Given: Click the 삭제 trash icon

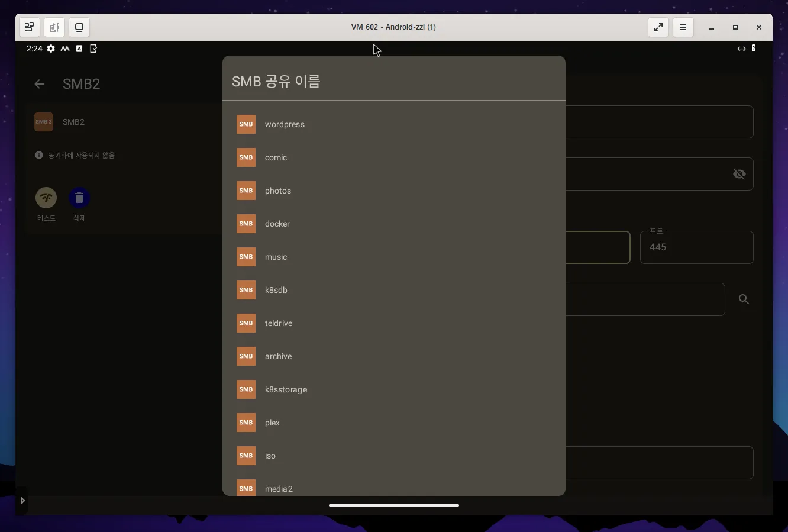Looking at the screenshot, I should coord(79,198).
